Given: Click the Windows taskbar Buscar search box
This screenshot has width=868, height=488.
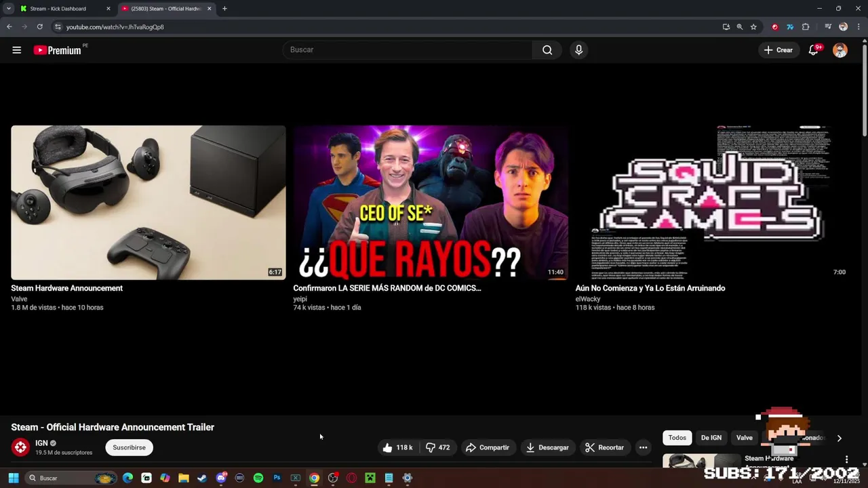Looking at the screenshot, I should coord(71,478).
